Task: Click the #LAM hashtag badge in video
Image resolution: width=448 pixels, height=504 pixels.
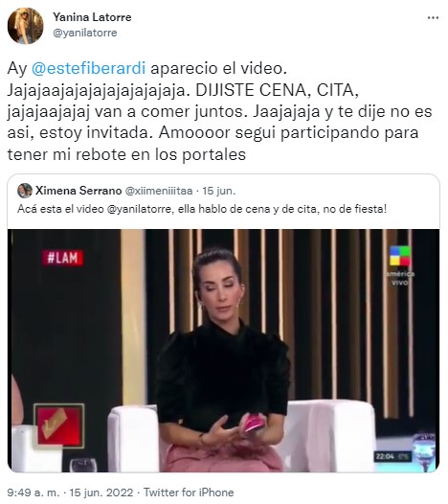Action: 62,258
